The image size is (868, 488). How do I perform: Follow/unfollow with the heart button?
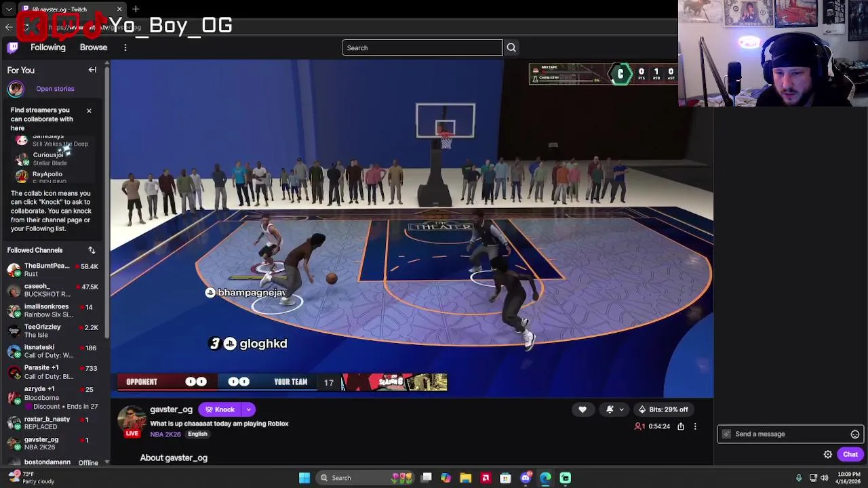click(x=583, y=409)
